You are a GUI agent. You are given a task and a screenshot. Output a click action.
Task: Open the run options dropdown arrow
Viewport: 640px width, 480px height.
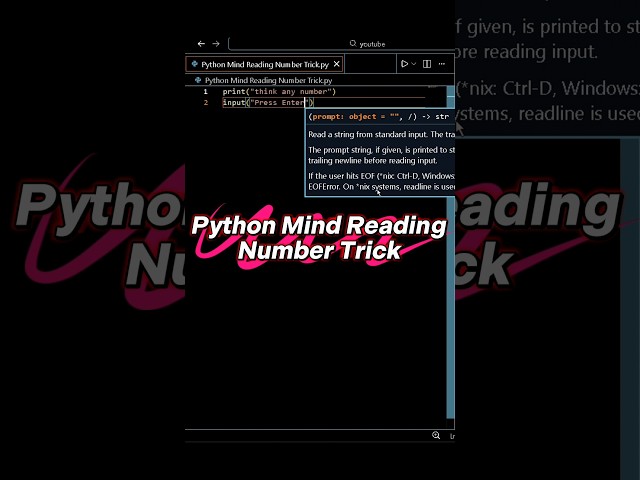click(414, 64)
